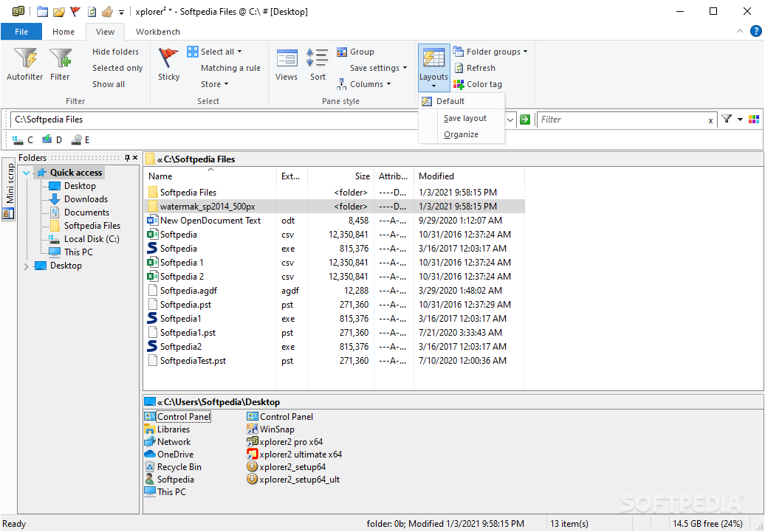Image resolution: width=765 pixels, height=532 pixels.
Task: Click the color grid icon at toolbar end
Action: click(754, 119)
